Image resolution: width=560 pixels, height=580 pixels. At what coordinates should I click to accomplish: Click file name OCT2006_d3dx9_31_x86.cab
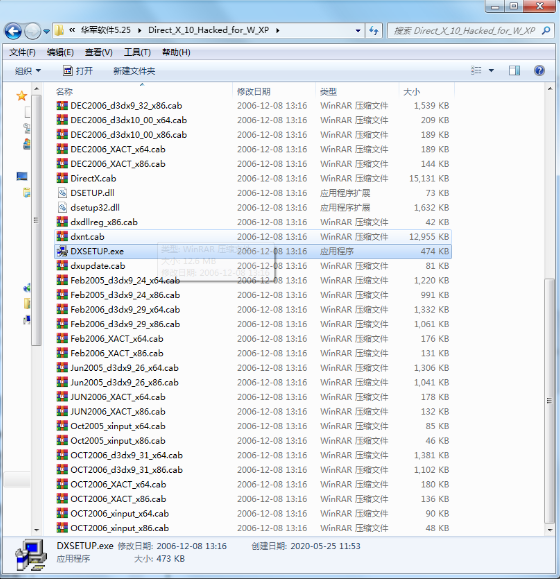pos(126,470)
